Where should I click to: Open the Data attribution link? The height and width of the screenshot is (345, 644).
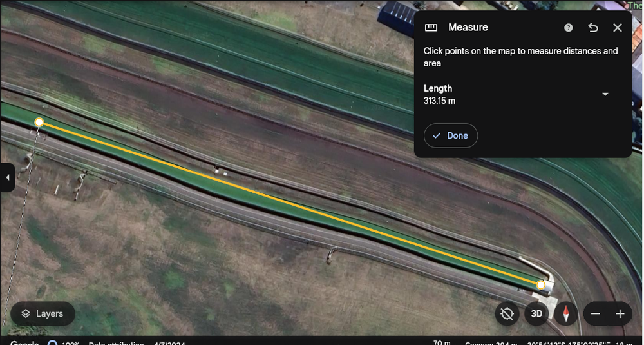116,342
